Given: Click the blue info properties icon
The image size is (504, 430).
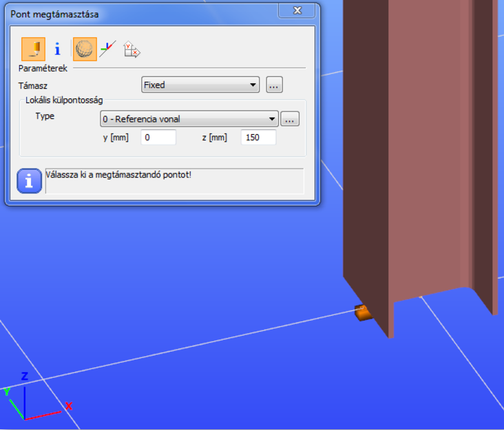Looking at the screenshot, I should point(58,49).
